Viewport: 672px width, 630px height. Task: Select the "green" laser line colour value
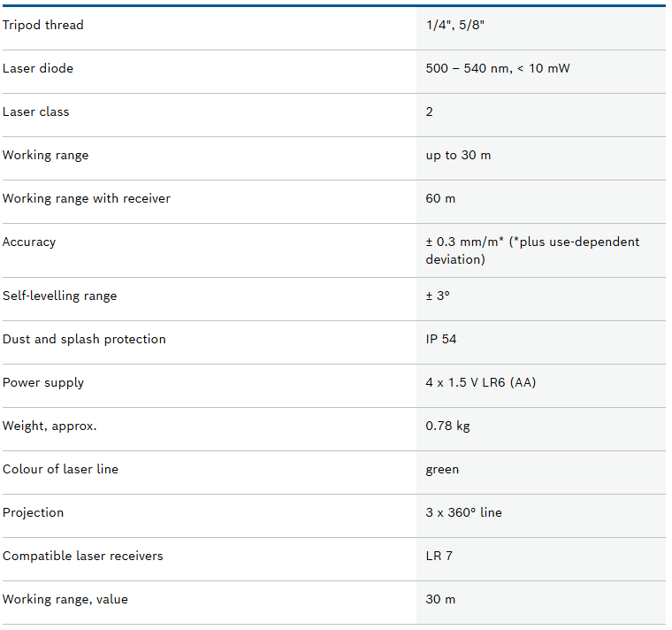point(442,470)
